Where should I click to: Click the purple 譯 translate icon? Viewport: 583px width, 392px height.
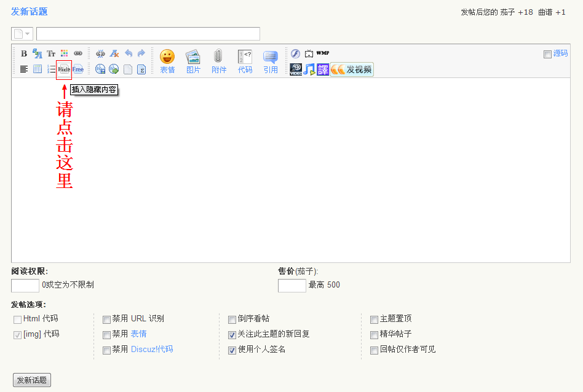pos(323,69)
